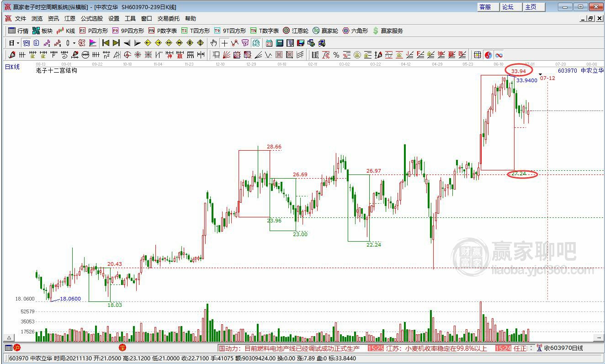Open the 板块 sector view
Screen dimensions: 605x364
(42, 31)
